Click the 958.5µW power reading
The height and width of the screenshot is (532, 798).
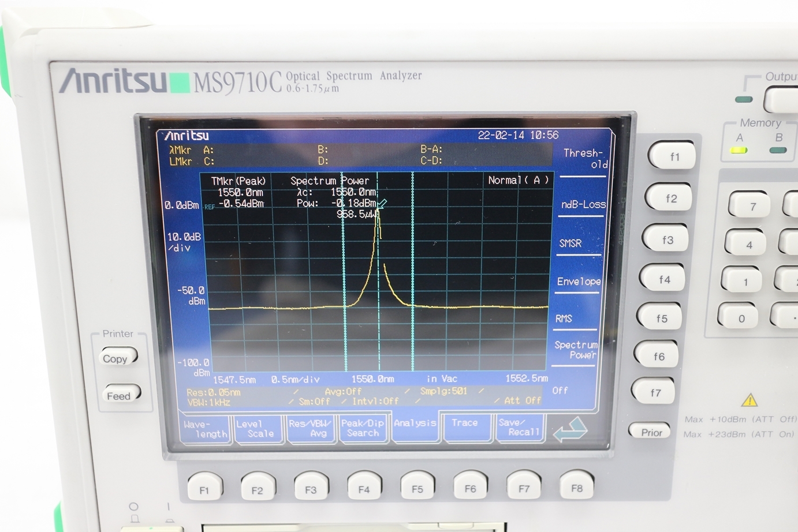[356, 214]
